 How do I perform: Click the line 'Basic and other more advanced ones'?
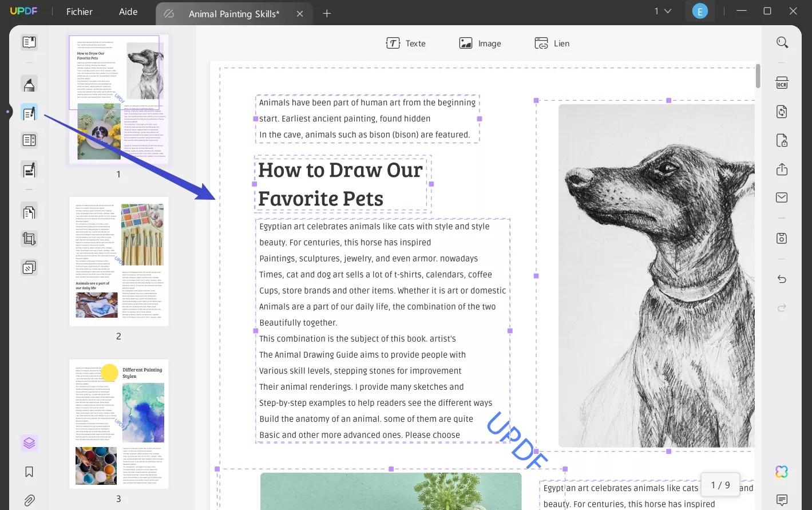click(359, 434)
